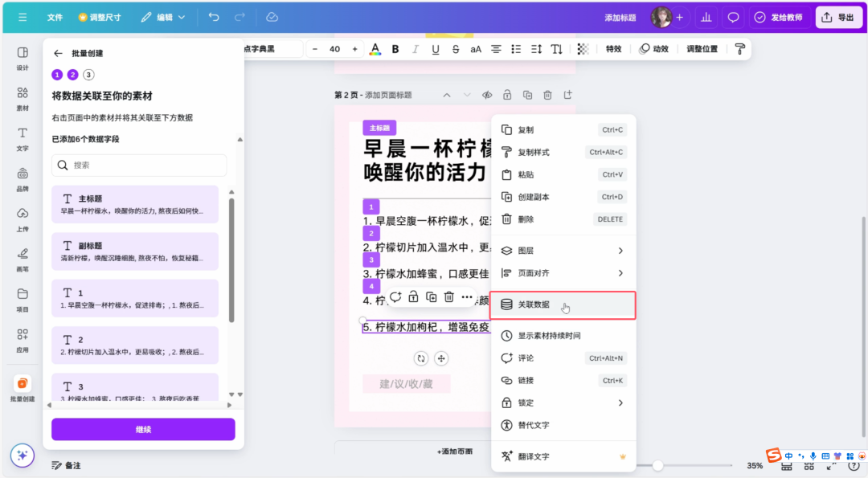Image resolution: width=868 pixels, height=478 pixels.
Task: Click the 导出 button in the top bar
Action: pyautogui.click(x=838, y=17)
